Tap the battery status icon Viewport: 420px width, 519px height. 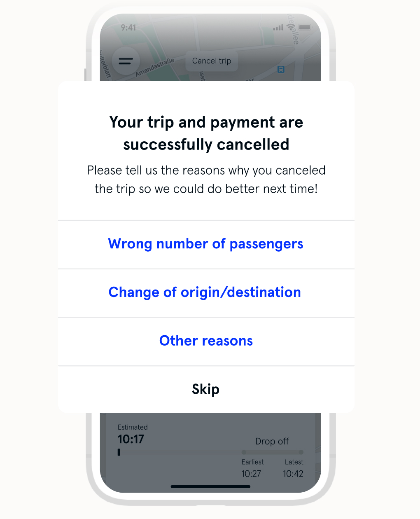pyautogui.click(x=305, y=27)
